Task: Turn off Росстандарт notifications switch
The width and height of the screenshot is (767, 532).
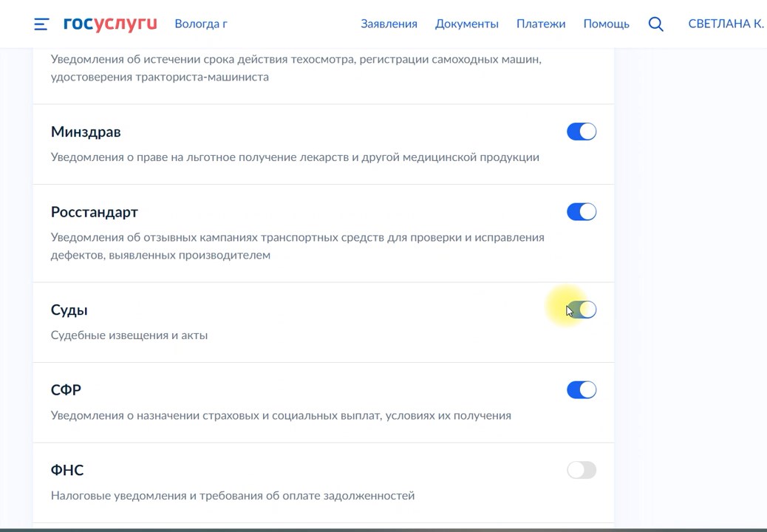Action: click(581, 212)
